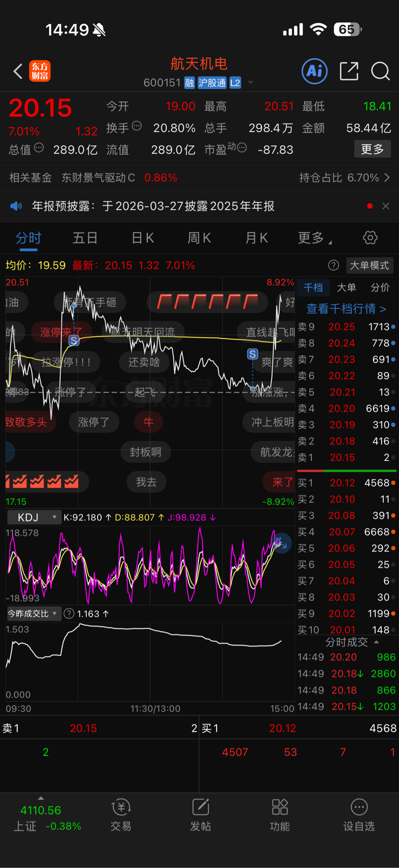Select 买1 20.12 order row
This screenshot has width=399, height=868.
pos(347,483)
